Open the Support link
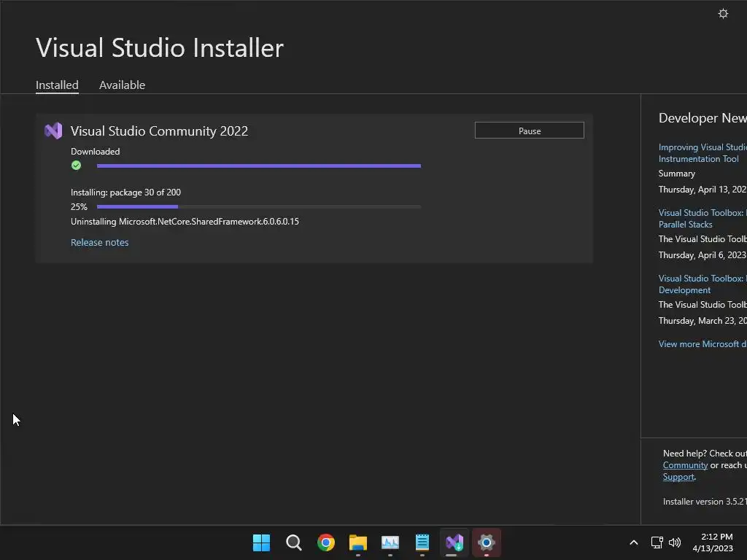 point(678,477)
